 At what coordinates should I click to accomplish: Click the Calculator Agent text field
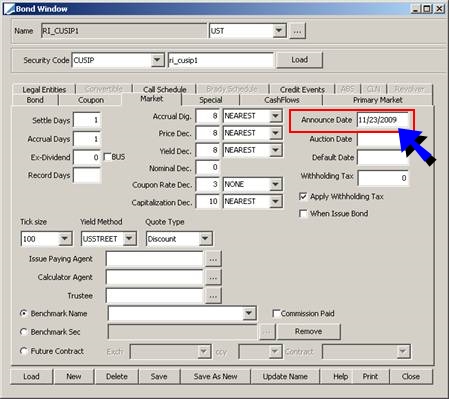pyautogui.click(x=155, y=277)
